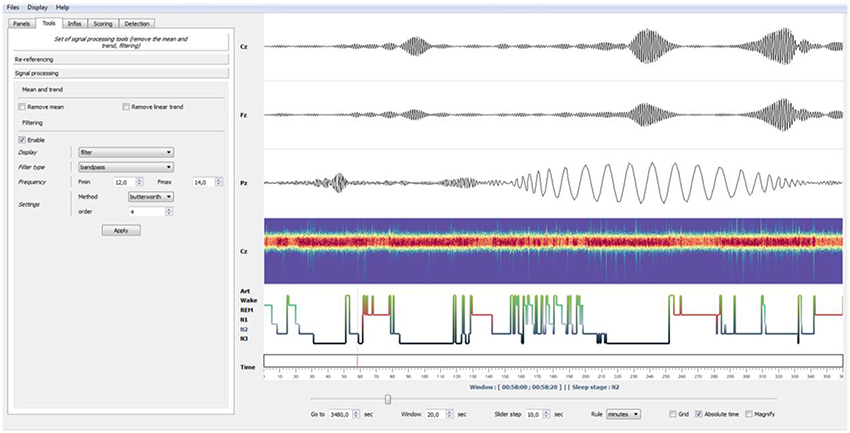Viewport: 850px width, 433px height.
Task: Click the hypnogram sleep stage plot
Action: [x=553, y=319]
